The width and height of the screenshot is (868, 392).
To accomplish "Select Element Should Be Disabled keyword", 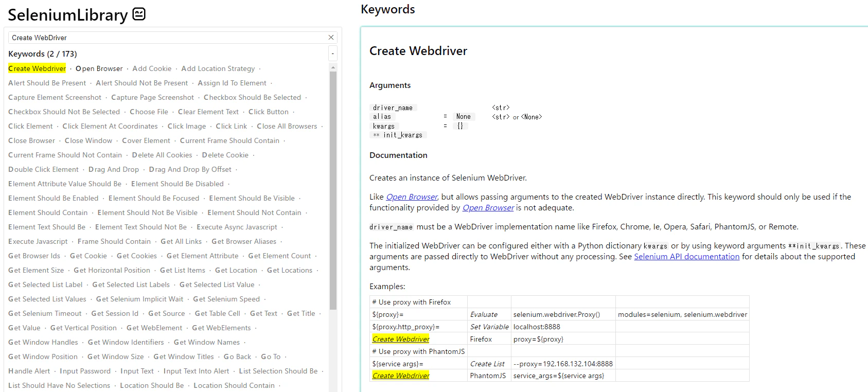I will click(178, 184).
